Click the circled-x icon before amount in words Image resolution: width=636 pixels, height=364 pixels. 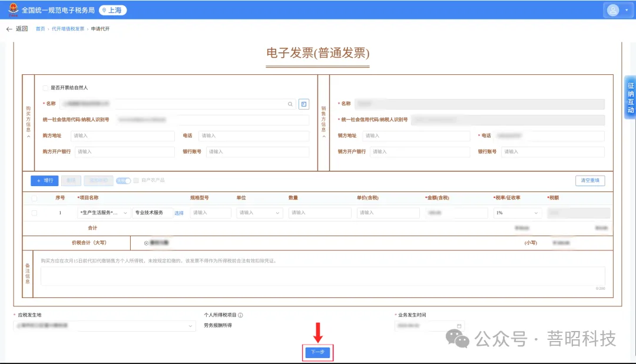click(146, 243)
